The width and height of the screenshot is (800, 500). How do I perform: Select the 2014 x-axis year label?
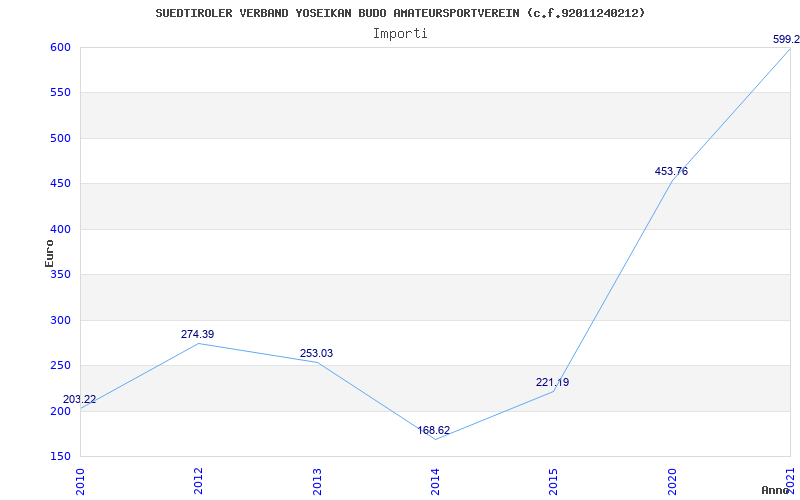point(435,481)
